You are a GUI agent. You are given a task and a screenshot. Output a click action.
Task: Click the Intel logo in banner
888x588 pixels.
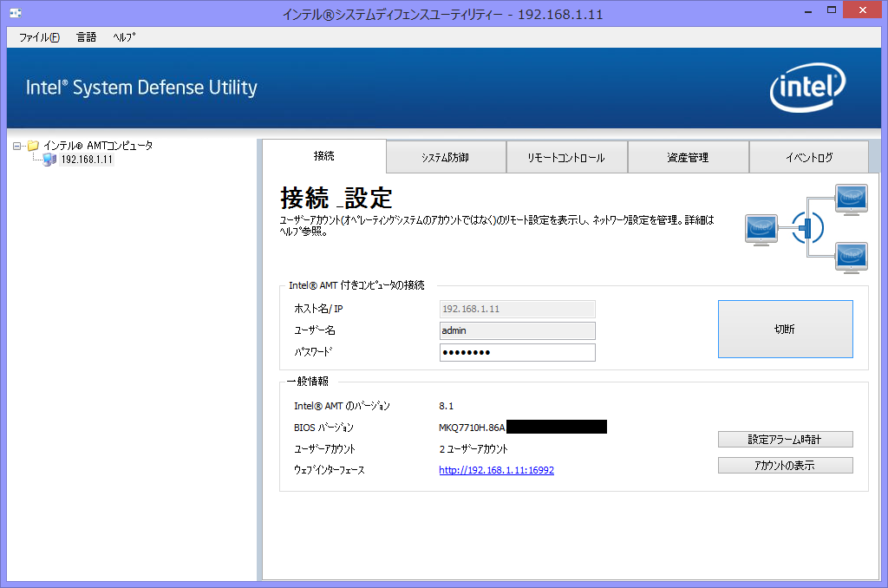[x=807, y=88]
